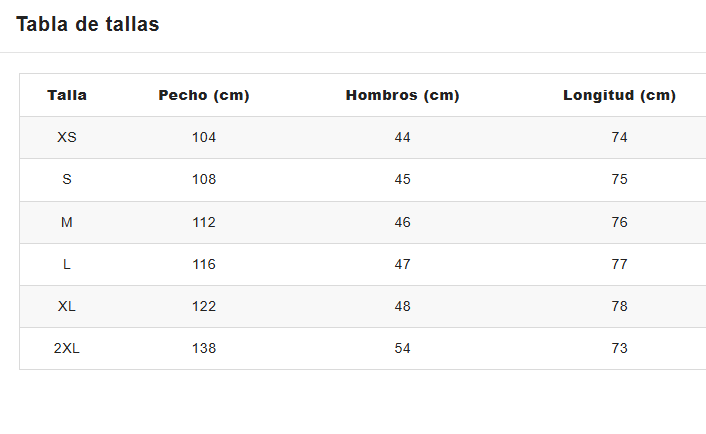Select shoulder value 54 for 2XL
The width and height of the screenshot is (706, 434).
pyautogui.click(x=402, y=348)
